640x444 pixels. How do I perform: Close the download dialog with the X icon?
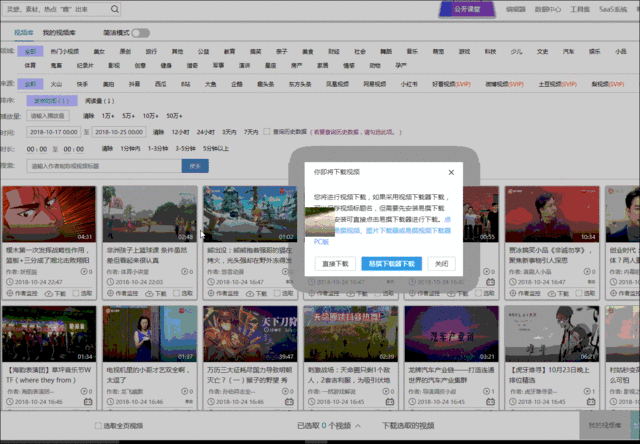click(x=451, y=172)
